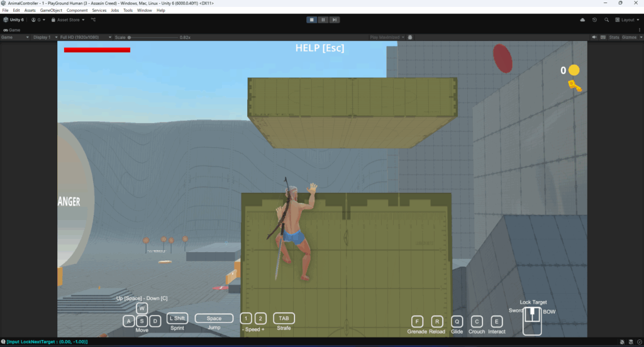This screenshot has height=347, width=644.
Task: Click the climbing character in Game view
Action: point(292,229)
